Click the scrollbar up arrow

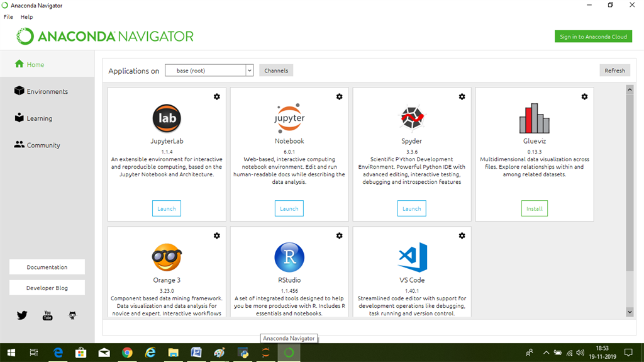tap(630, 89)
